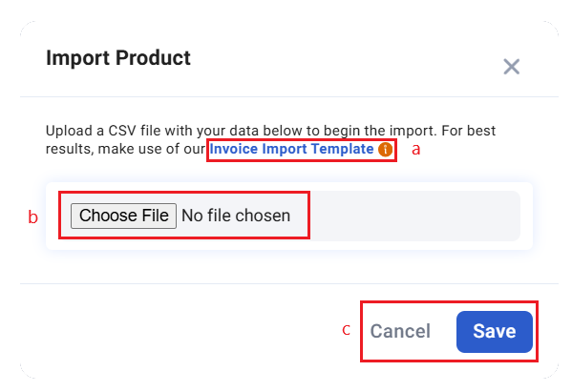Viewport: 572px width, 392px height.
Task: Click the blank footer area left of Cancel
Action: [x=182, y=331]
